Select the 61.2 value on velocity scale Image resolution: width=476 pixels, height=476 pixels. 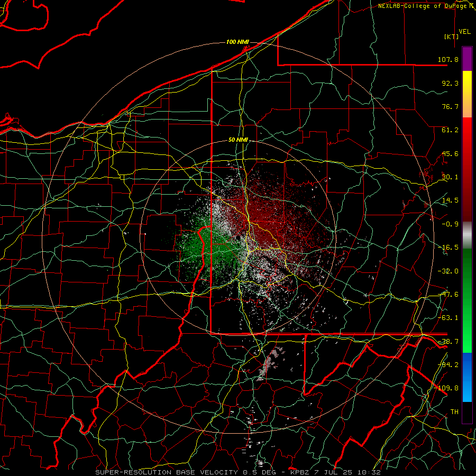(450, 130)
